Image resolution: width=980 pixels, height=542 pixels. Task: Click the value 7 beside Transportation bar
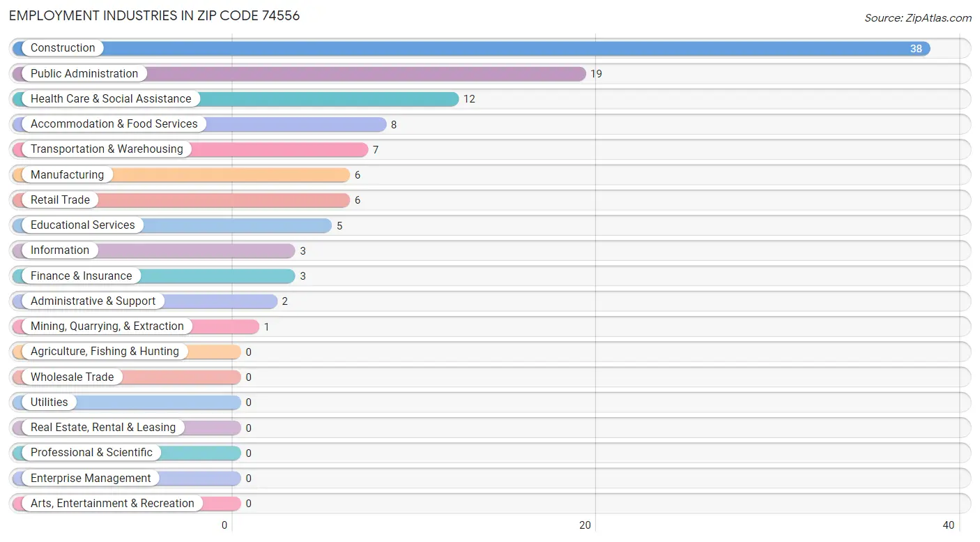(x=375, y=150)
